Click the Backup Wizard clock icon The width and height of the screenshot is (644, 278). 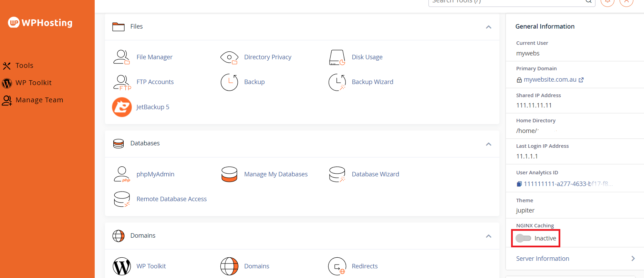click(337, 82)
